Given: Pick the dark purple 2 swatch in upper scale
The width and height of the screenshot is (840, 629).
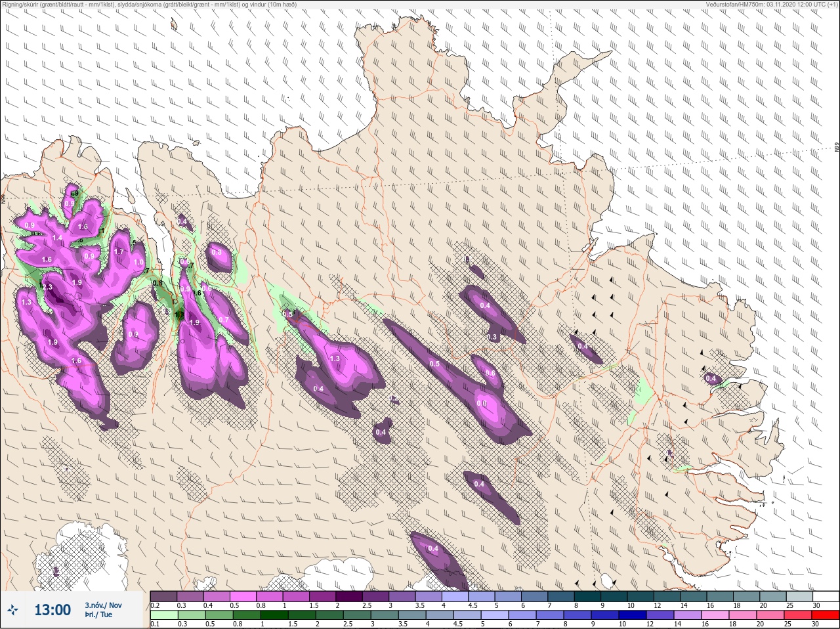Looking at the screenshot, I should 350,596.
